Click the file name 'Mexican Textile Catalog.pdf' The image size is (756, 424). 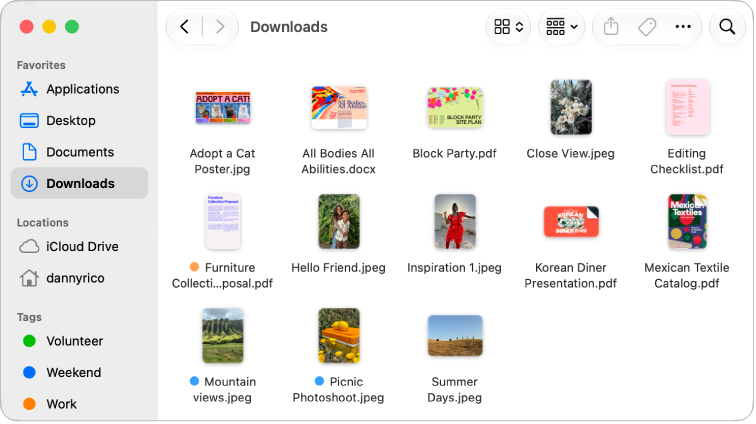(687, 275)
